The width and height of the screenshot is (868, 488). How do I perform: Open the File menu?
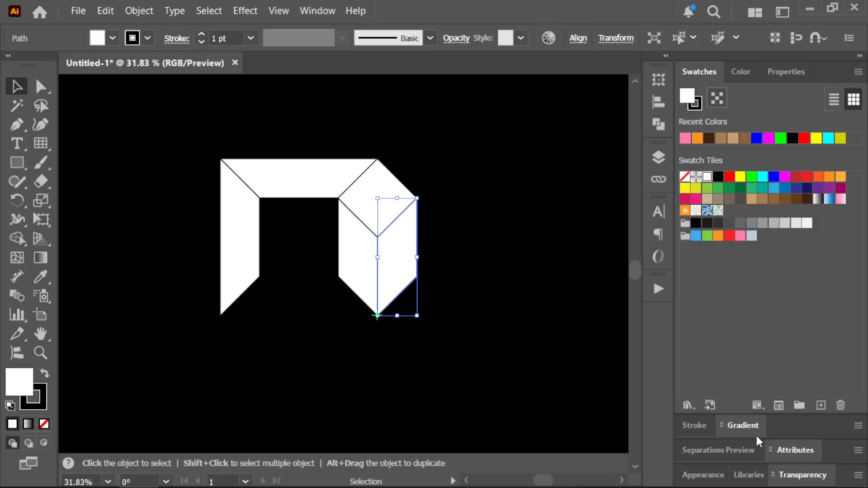tap(78, 11)
